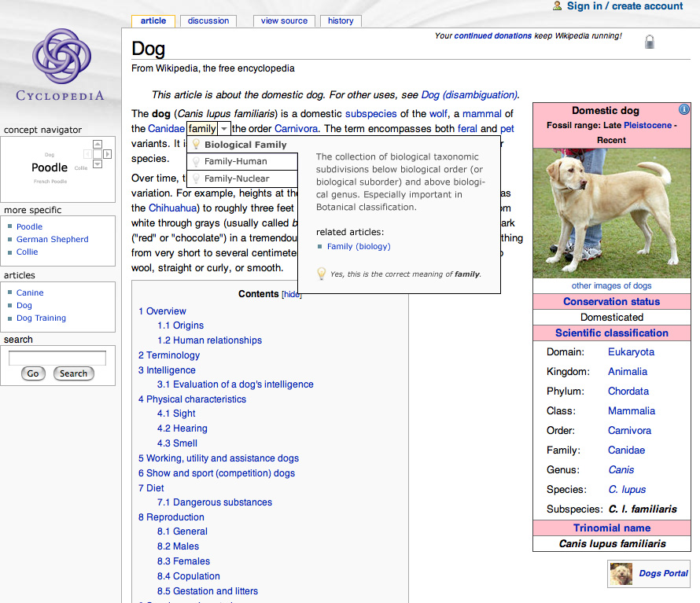Click the Search button

(x=74, y=373)
